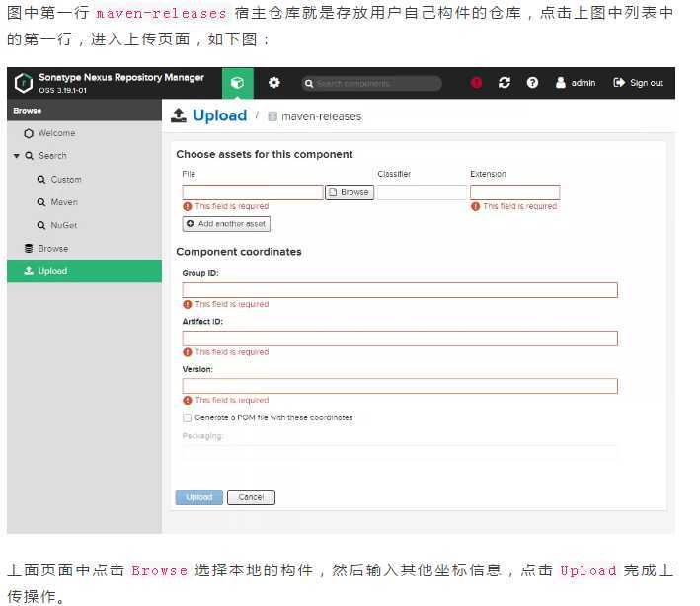Click the Version input field
This screenshot has height=606, width=700.
click(400, 387)
